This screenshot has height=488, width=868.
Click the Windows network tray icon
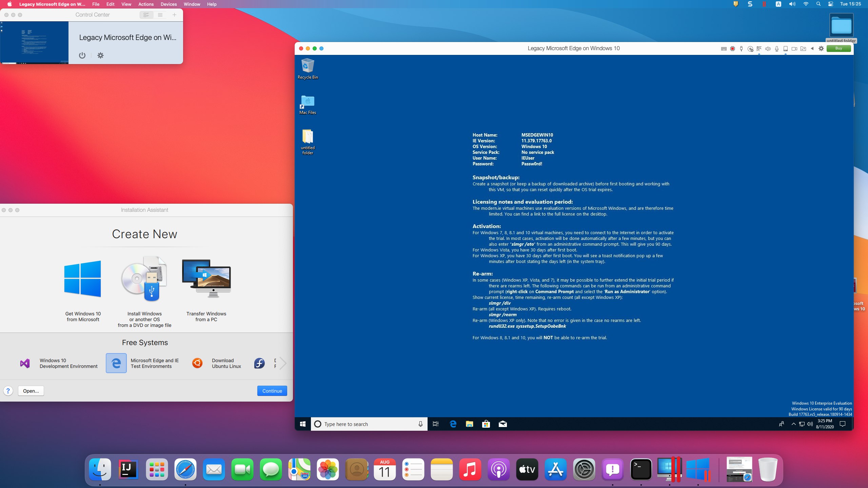[802, 424]
